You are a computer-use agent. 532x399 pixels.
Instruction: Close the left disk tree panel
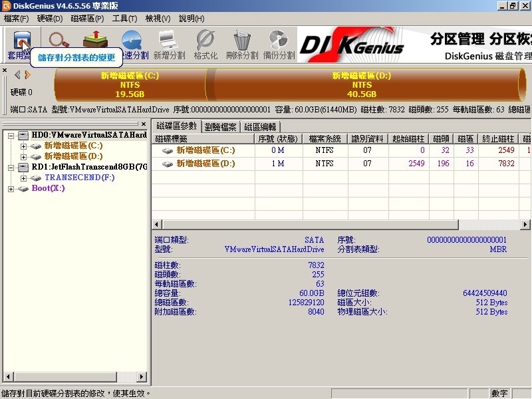point(142,124)
